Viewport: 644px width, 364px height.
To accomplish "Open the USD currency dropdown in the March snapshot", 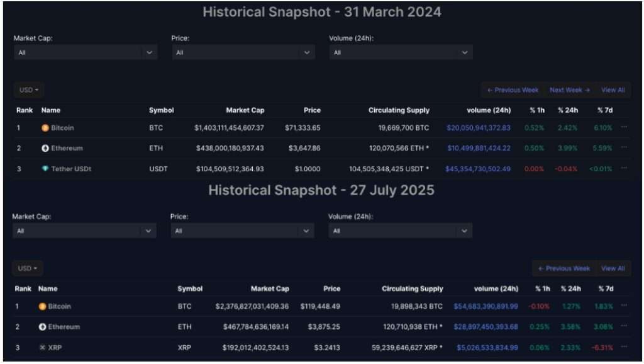I will tap(28, 90).
